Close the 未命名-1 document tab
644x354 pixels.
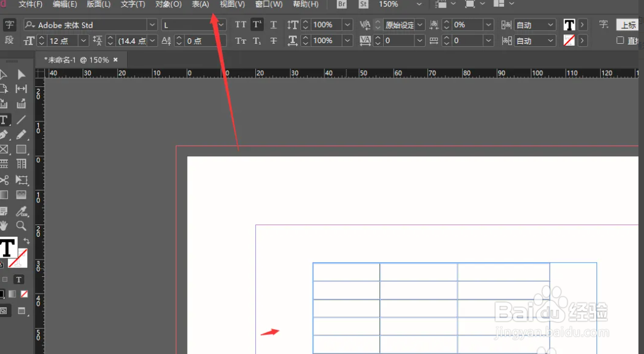tap(115, 60)
